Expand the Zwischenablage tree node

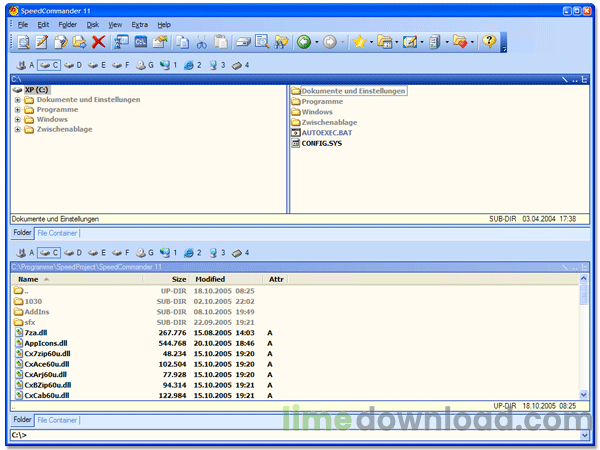(x=18, y=130)
